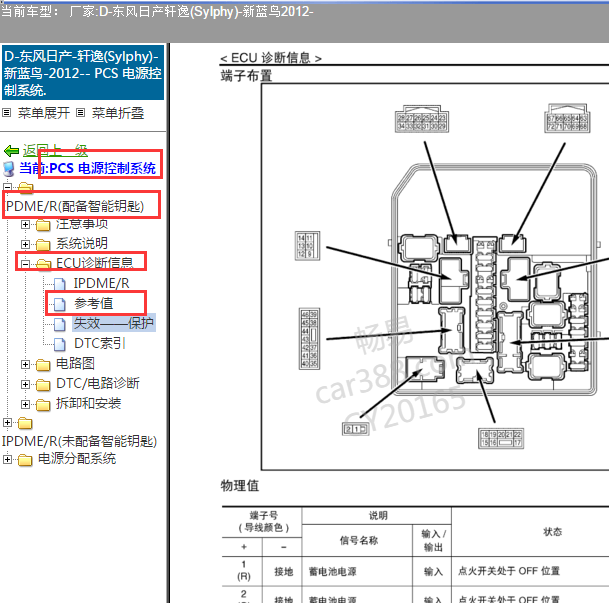The image size is (609, 603).
Task: Click the 菜单展开 link
Action: [44, 113]
